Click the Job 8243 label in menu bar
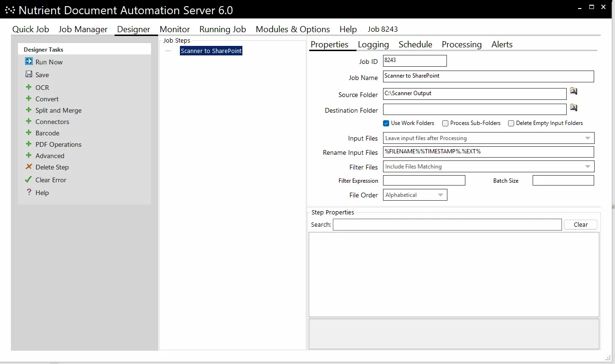The height and width of the screenshot is (364, 615). tap(383, 29)
